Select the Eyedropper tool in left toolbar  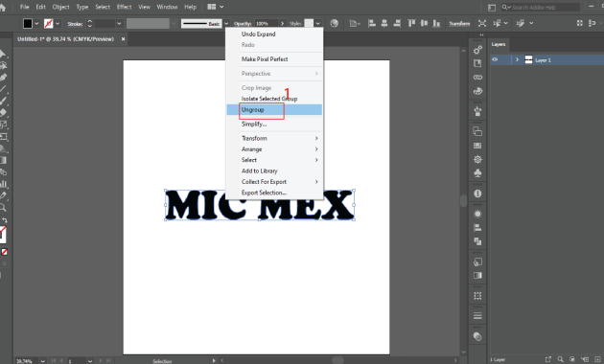3,195
